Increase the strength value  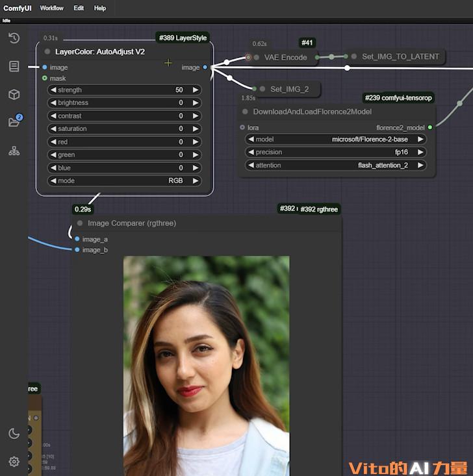tap(196, 90)
